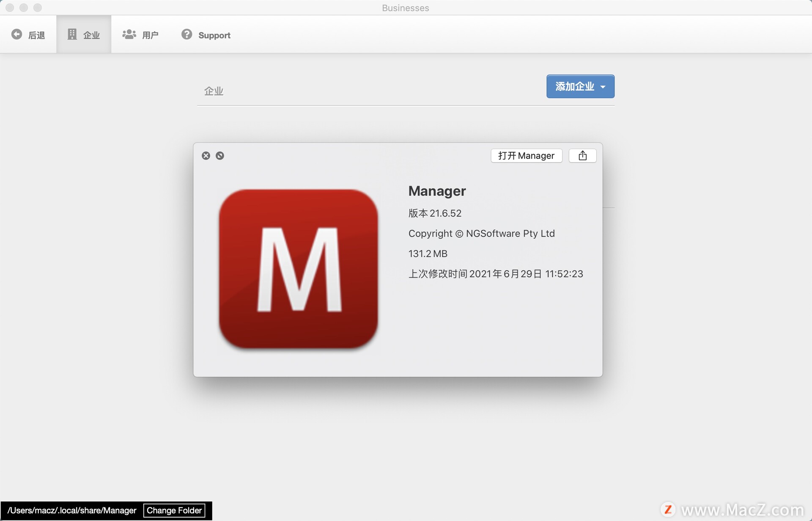812x521 pixels.
Task: Click the MacZ watermark logo icon
Action: [668, 509]
